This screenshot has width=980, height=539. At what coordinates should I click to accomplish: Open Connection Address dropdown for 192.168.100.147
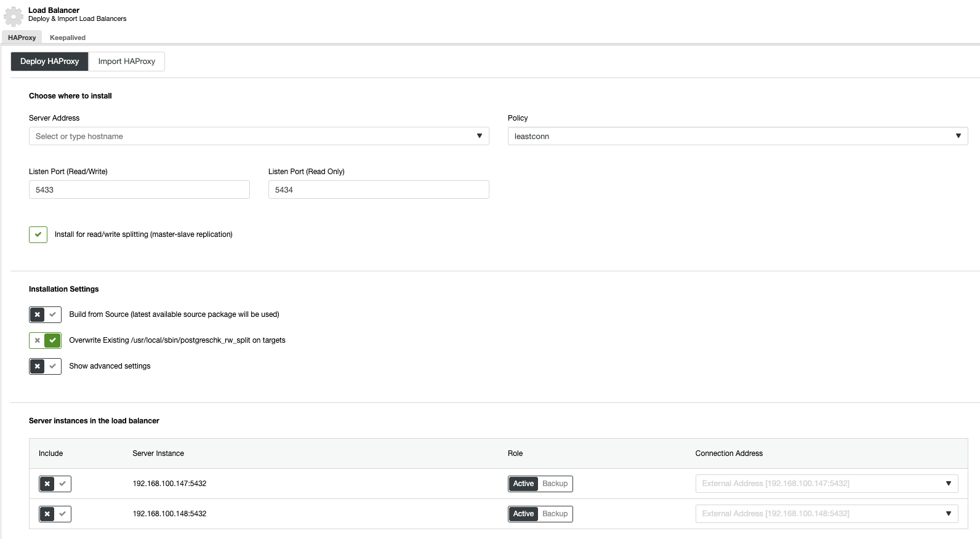point(827,484)
